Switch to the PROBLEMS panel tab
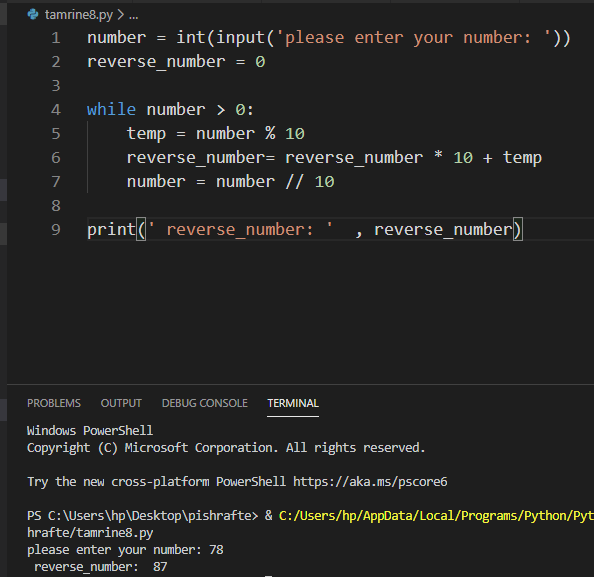 point(54,403)
